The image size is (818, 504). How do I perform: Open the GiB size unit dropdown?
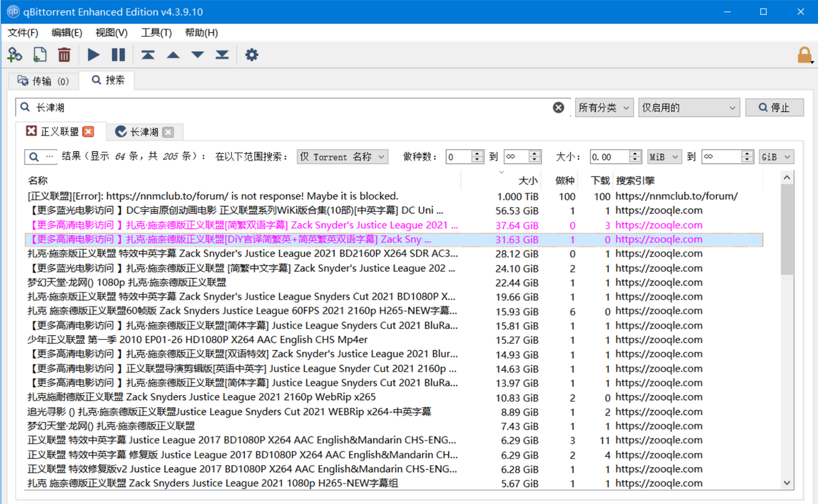coord(776,157)
